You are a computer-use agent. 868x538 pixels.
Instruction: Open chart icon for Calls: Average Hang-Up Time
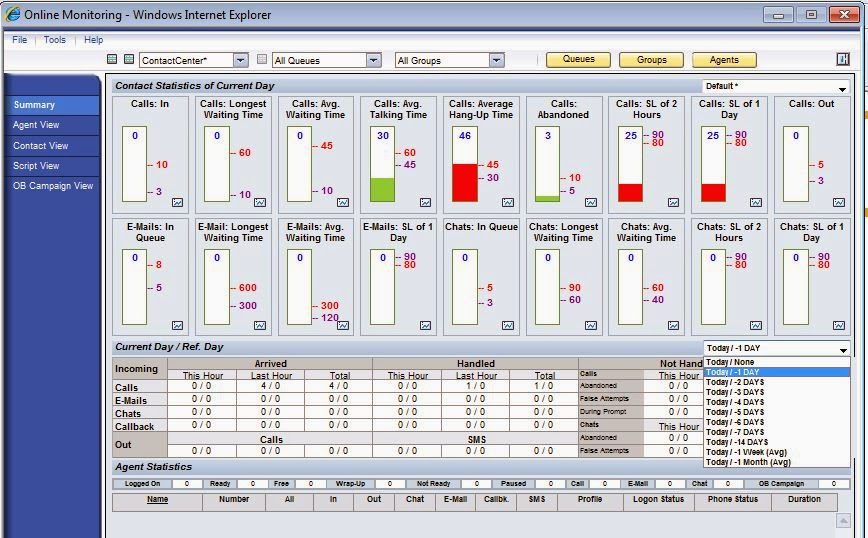click(x=508, y=203)
